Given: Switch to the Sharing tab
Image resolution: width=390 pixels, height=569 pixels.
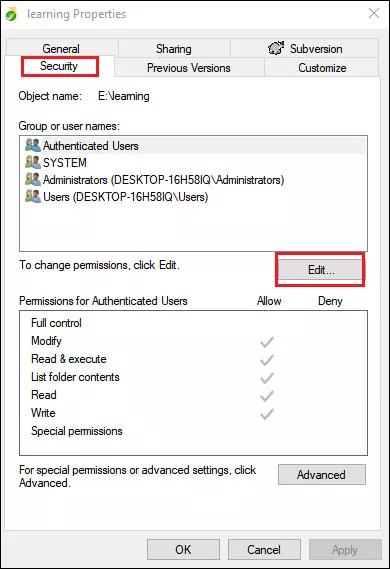Looking at the screenshot, I should pos(174,48).
